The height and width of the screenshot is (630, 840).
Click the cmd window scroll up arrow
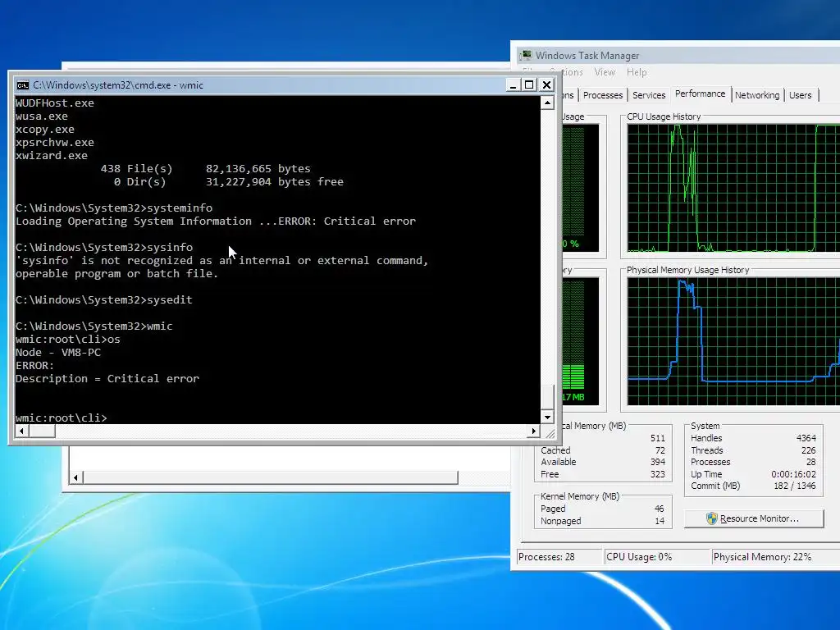click(x=547, y=103)
